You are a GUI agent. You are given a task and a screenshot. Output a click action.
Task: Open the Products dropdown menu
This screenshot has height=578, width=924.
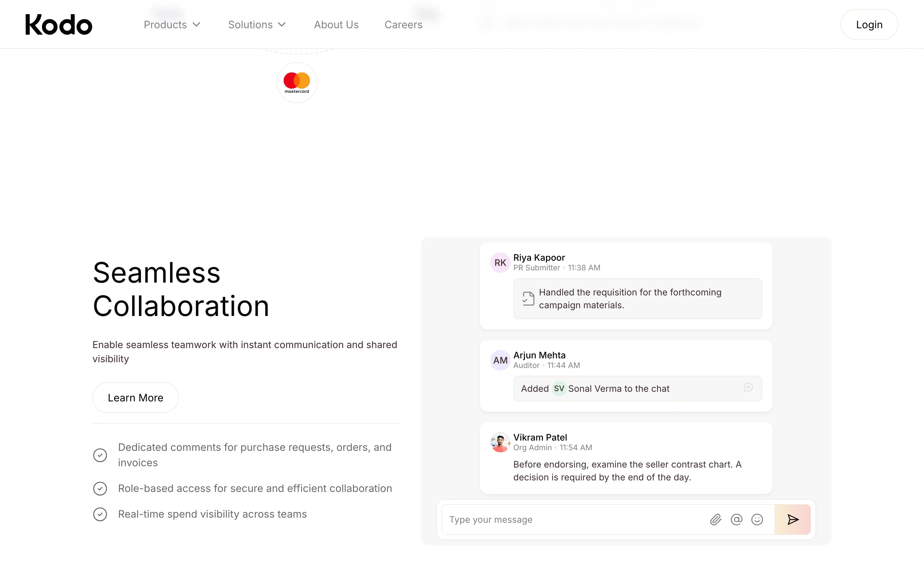click(172, 25)
